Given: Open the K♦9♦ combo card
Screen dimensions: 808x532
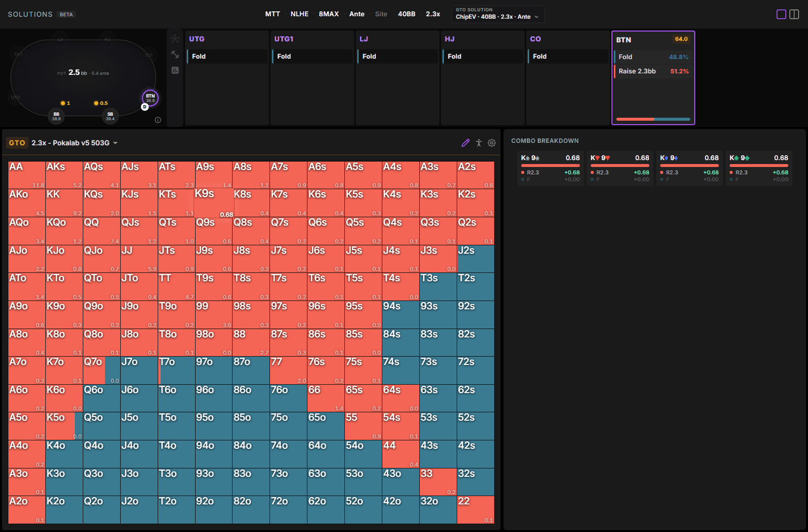Looking at the screenshot, I should [689, 168].
